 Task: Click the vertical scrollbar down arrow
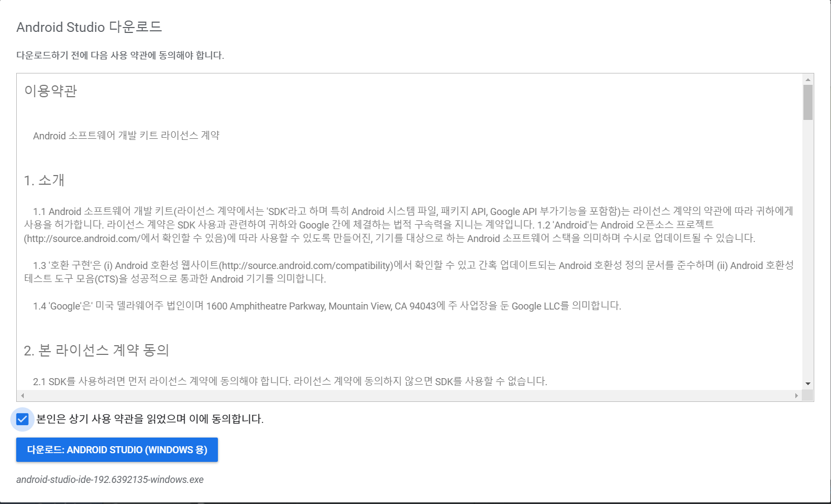point(808,384)
